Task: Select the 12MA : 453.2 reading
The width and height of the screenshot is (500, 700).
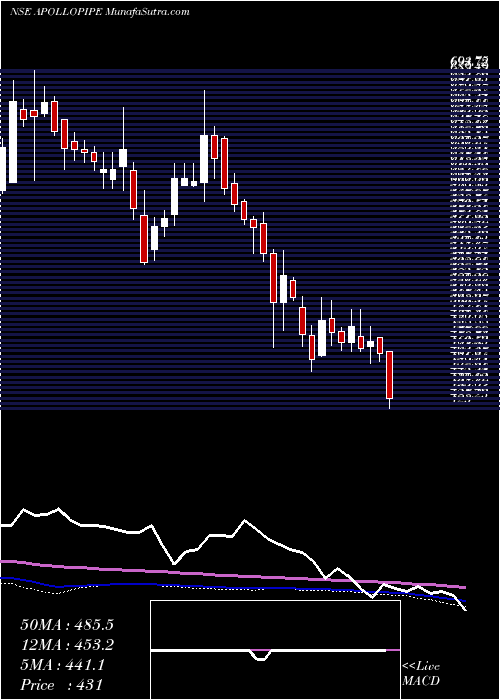Action: tap(67, 645)
